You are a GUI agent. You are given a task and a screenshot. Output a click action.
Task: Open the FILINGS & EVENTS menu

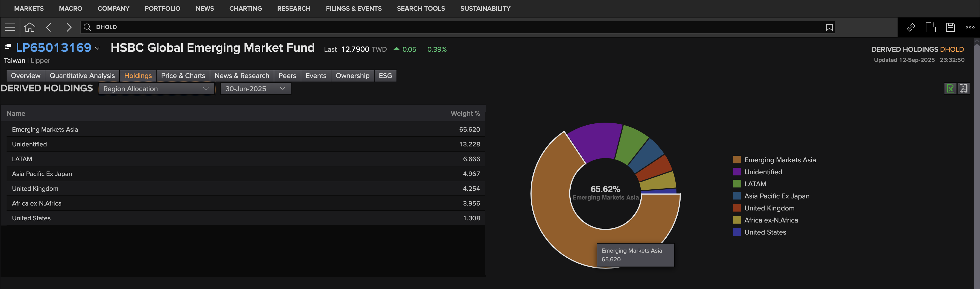pos(354,8)
